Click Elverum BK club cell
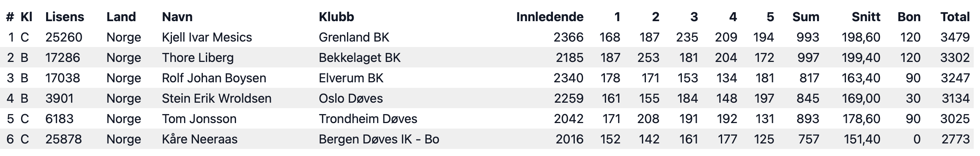This screenshot has width=980, height=156. click(x=351, y=78)
